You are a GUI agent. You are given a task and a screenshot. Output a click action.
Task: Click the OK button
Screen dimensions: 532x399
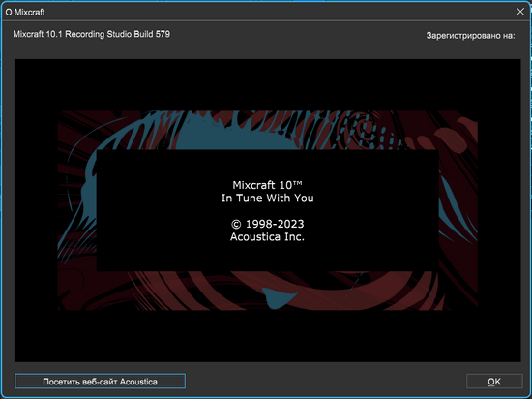[x=494, y=382]
